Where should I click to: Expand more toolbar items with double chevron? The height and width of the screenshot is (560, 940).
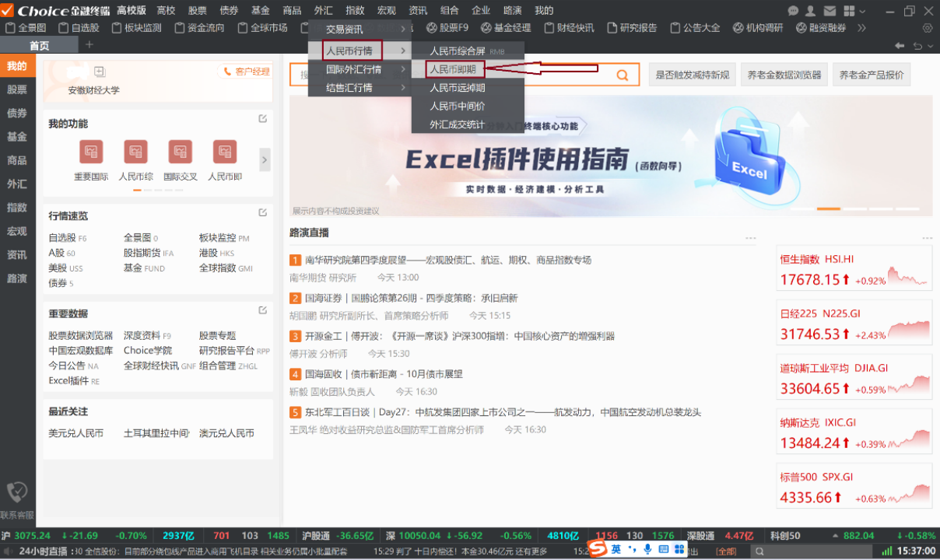click(861, 28)
